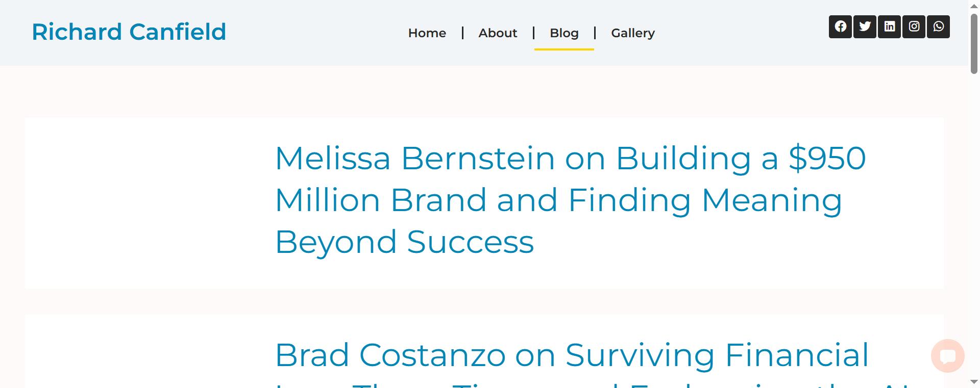
Task: Open the Twitter social icon
Action: pos(865,27)
